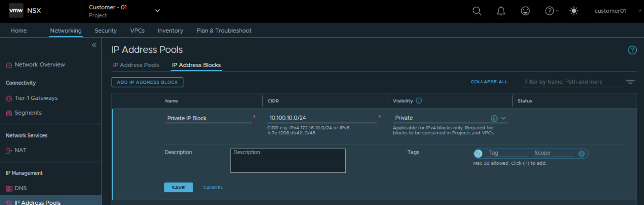
Task: Click the Collapse All link
Action: [x=489, y=82]
